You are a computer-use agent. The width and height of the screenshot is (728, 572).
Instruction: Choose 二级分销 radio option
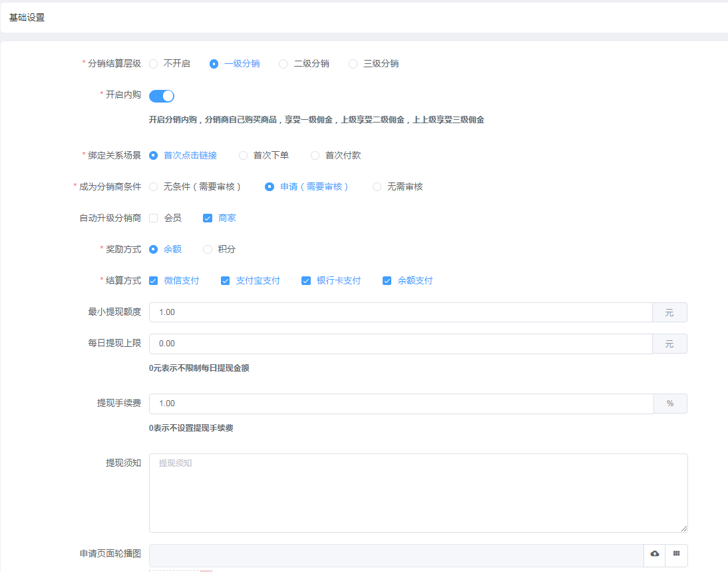coord(283,64)
